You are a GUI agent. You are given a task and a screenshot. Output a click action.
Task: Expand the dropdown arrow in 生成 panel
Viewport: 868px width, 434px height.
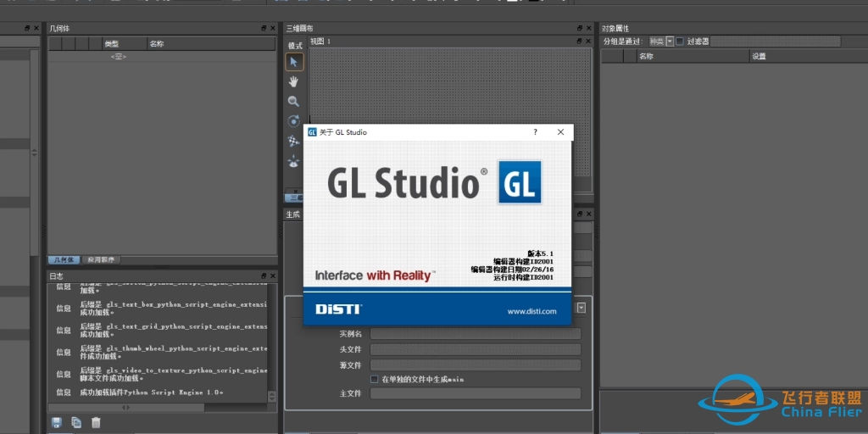[x=581, y=308]
